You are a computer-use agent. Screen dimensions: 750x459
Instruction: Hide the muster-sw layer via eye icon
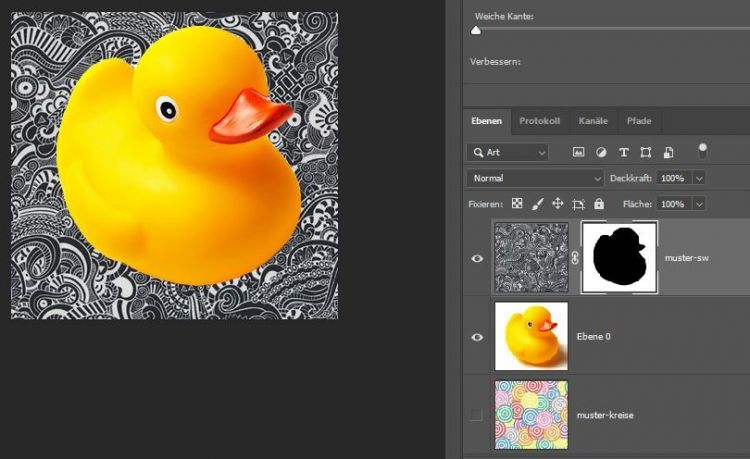pyautogui.click(x=477, y=258)
